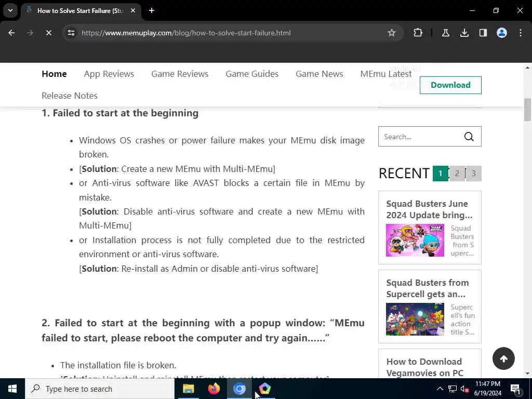Open Release Notes navigation link

pyautogui.click(x=70, y=96)
